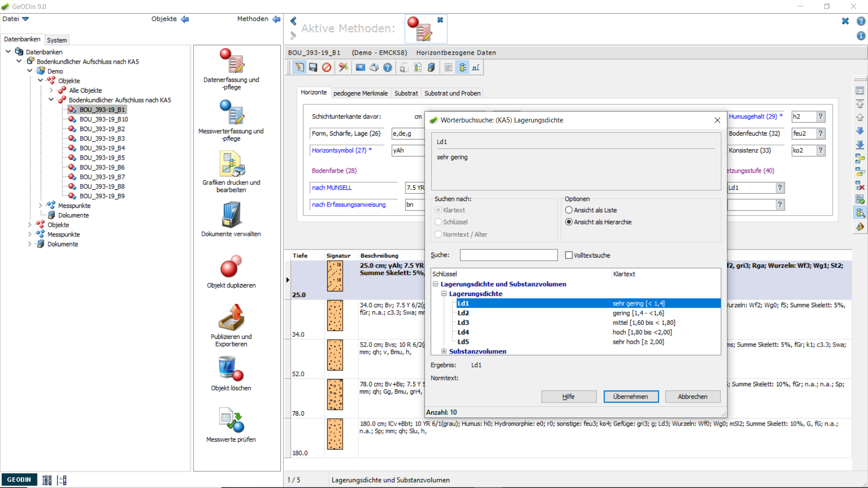The height and width of the screenshot is (488, 868).
Task: Collapse the Demo tree node
Action: tap(30, 71)
